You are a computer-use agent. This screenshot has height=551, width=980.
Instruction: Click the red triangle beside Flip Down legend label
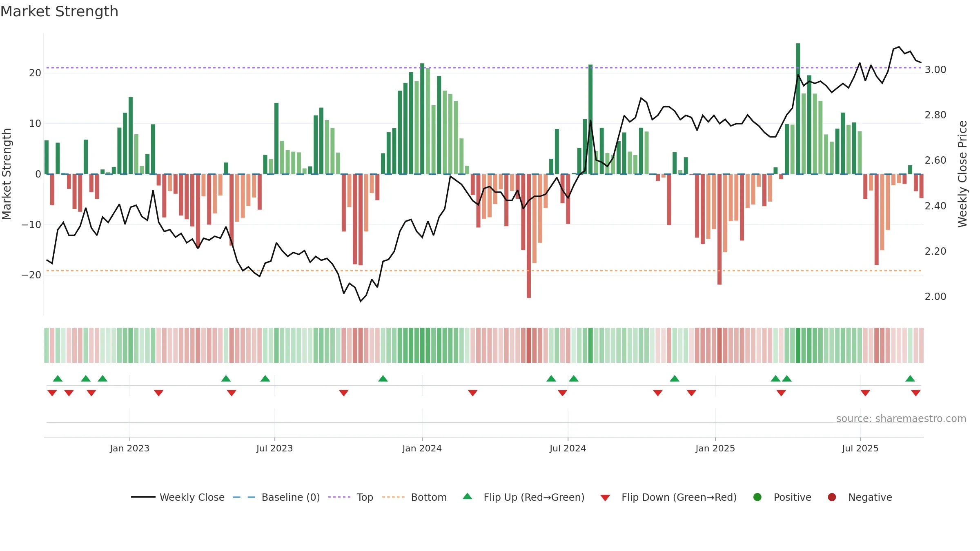pyautogui.click(x=605, y=498)
